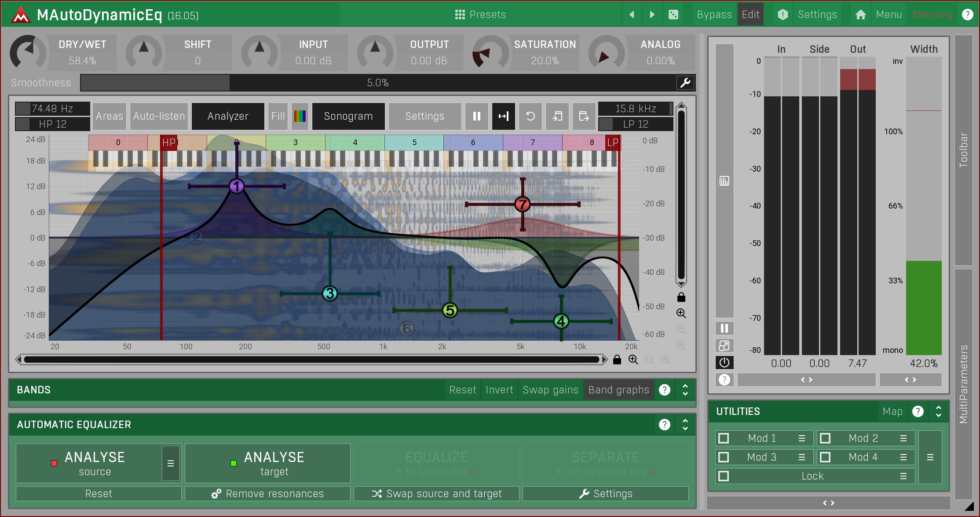Collapse the Bands section arrows

coord(685,390)
